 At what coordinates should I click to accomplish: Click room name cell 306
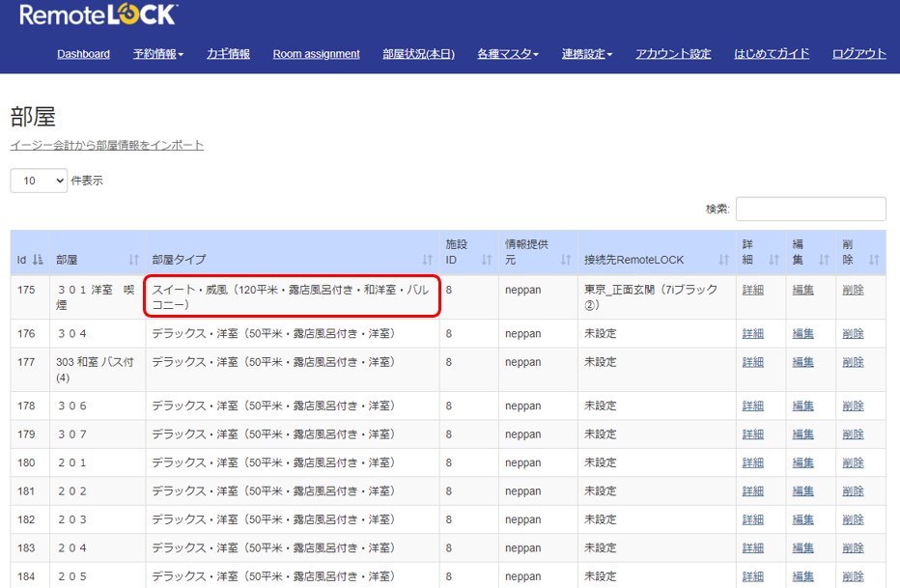pyautogui.click(x=98, y=406)
